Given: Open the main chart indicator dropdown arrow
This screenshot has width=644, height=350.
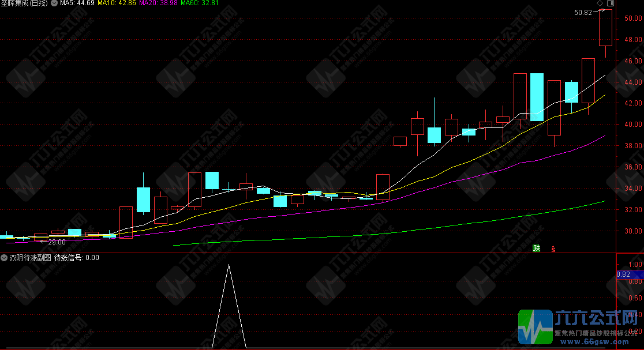Looking at the screenshot, I should (x=54, y=3).
